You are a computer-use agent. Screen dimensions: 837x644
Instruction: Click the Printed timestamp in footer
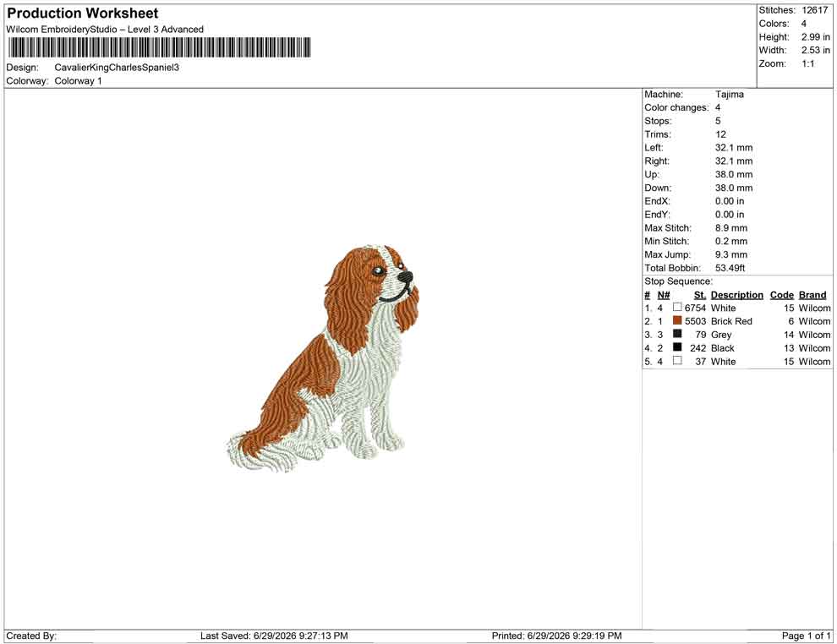pyautogui.click(x=556, y=636)
